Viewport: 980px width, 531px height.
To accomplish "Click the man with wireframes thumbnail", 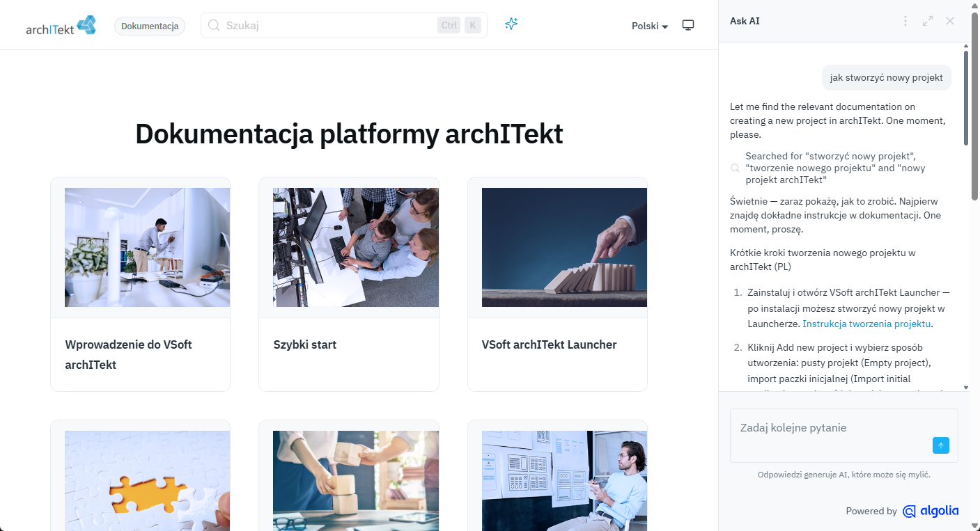I will tap(564, 481).
